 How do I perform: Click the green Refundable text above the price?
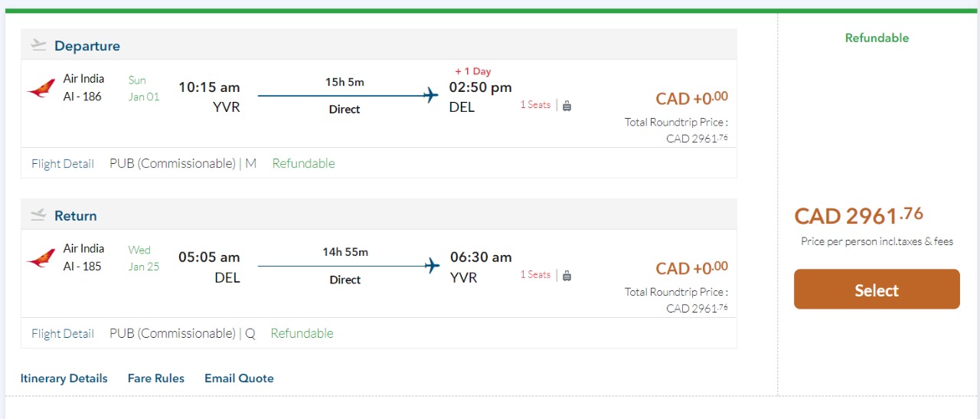pyautogui.click(x=877, y=38)
